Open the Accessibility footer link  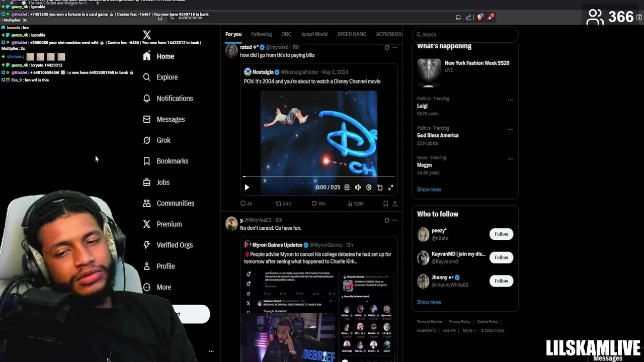pos(427,330)
